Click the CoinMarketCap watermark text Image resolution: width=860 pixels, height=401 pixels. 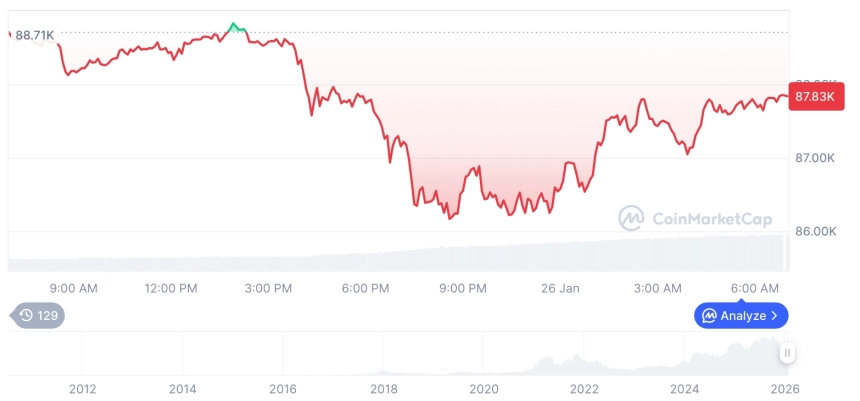(x=712, y=218)
